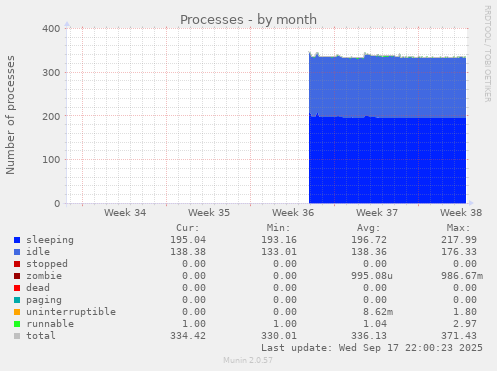
Task: Click the 'Max:' column header
Action: pos(459,228)
